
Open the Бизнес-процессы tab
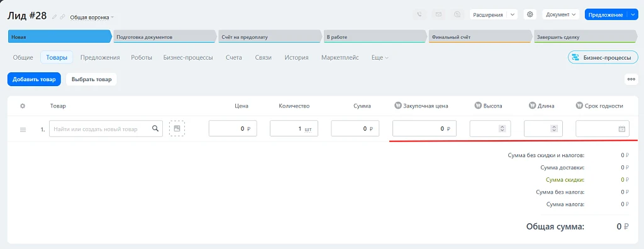[x=188, y=57]
